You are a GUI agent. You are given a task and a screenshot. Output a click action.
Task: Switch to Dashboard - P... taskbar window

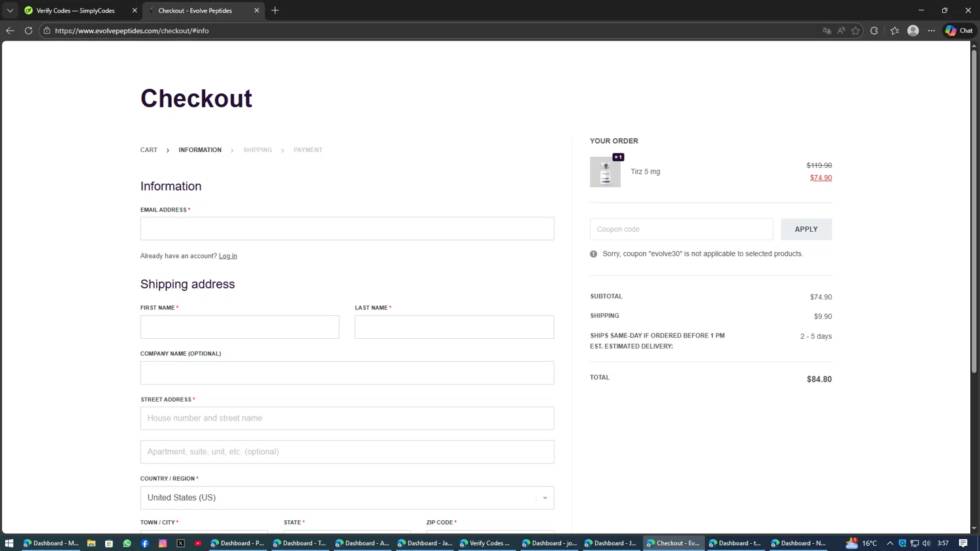click(238, 543)
